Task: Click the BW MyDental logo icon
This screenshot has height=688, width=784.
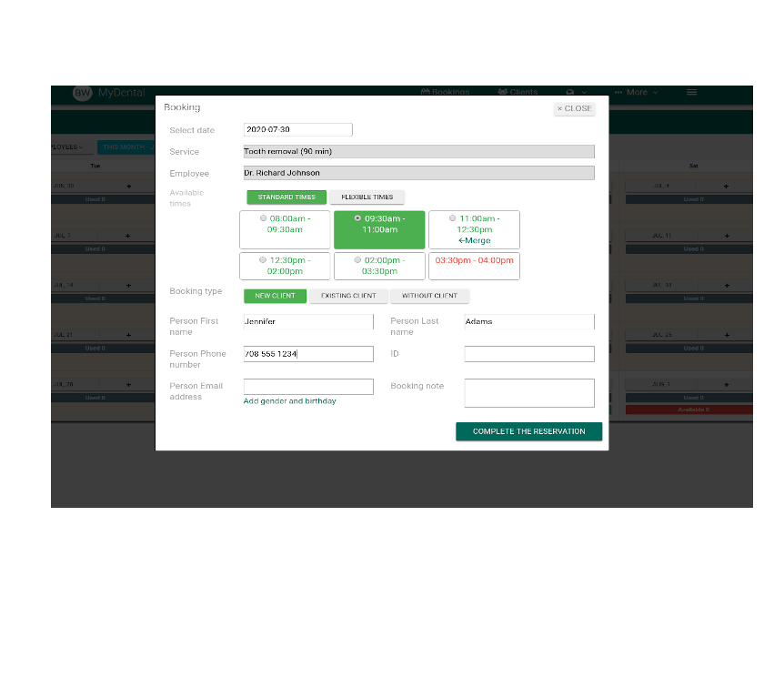Action: pyautogui.click(x=83, y=93)
